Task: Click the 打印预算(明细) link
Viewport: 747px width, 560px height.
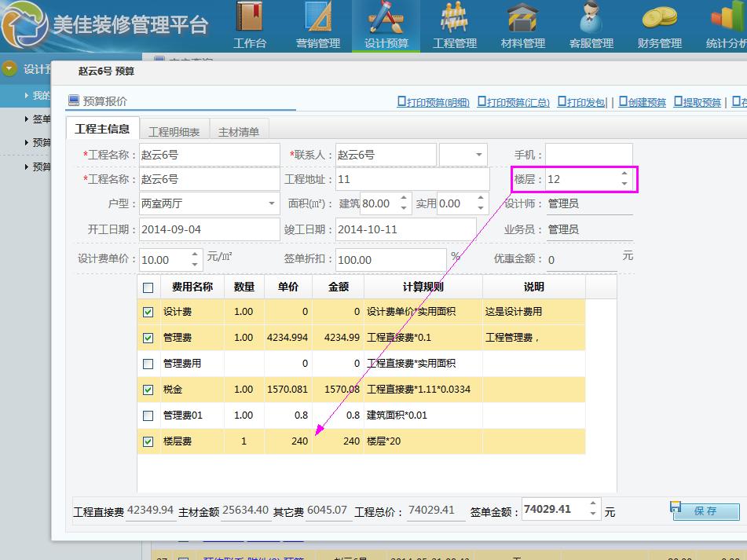Action: (434, 102)
